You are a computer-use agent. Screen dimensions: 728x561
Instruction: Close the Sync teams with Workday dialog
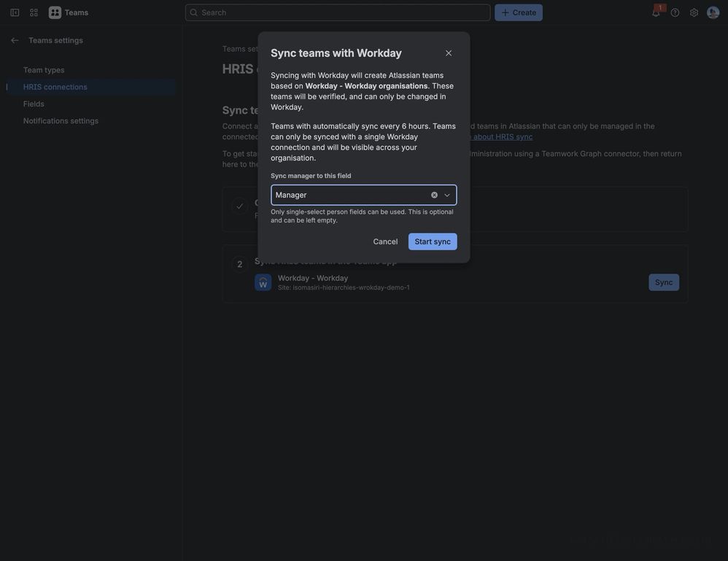(x=449, y=53)
